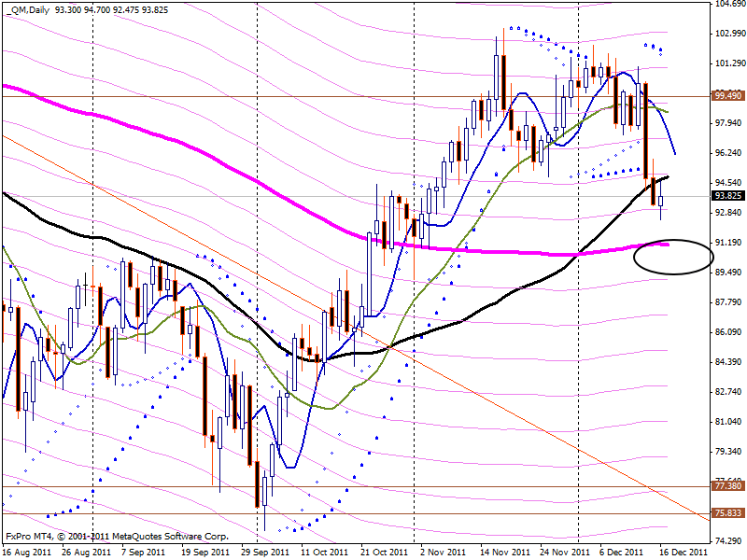Click the 24 Nov 2011 date label

point(565,553)
